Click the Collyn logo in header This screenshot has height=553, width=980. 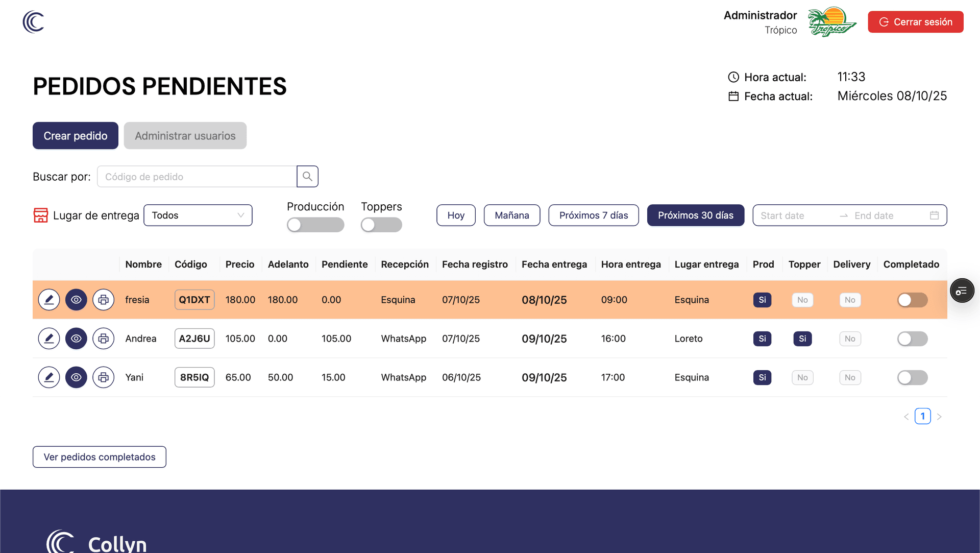coord(34,22)
